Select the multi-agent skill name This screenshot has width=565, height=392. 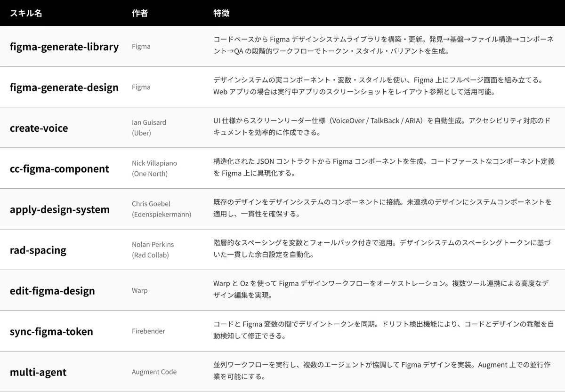38,372
